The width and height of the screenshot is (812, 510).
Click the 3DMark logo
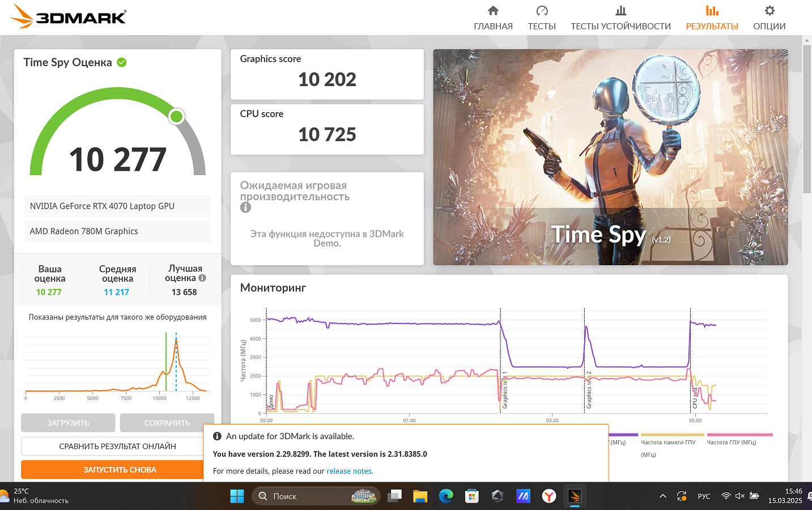pos(69,16)
